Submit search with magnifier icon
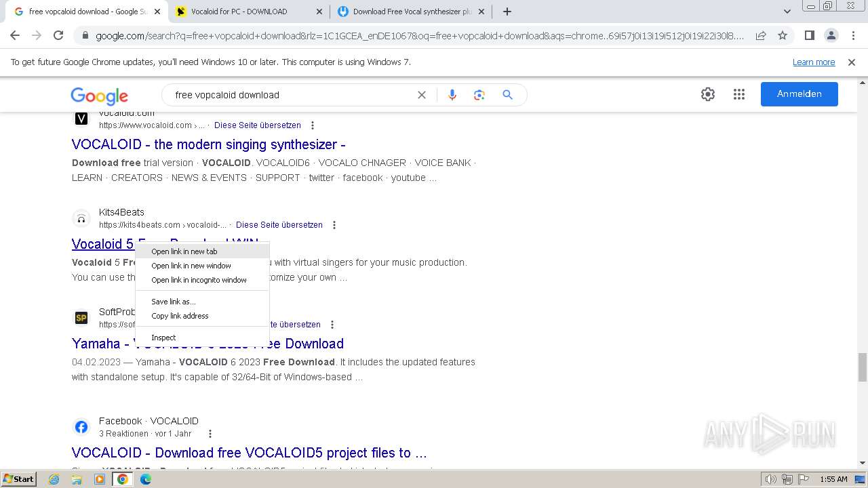 [507, 95]
